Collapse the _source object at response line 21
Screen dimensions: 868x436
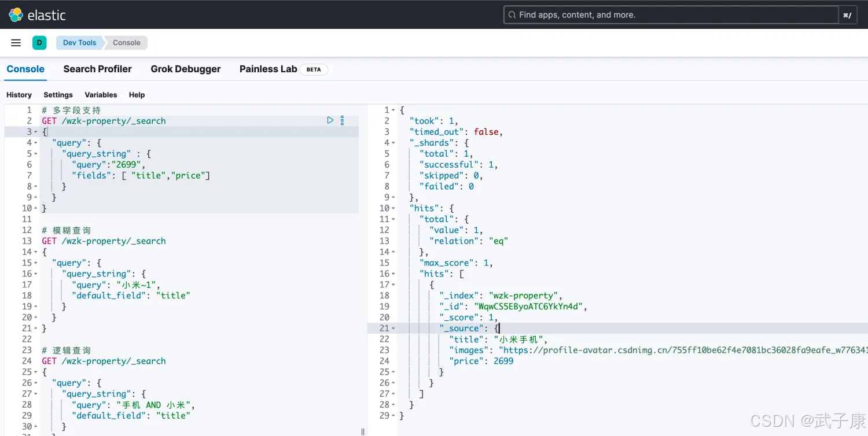click(394, 328)
